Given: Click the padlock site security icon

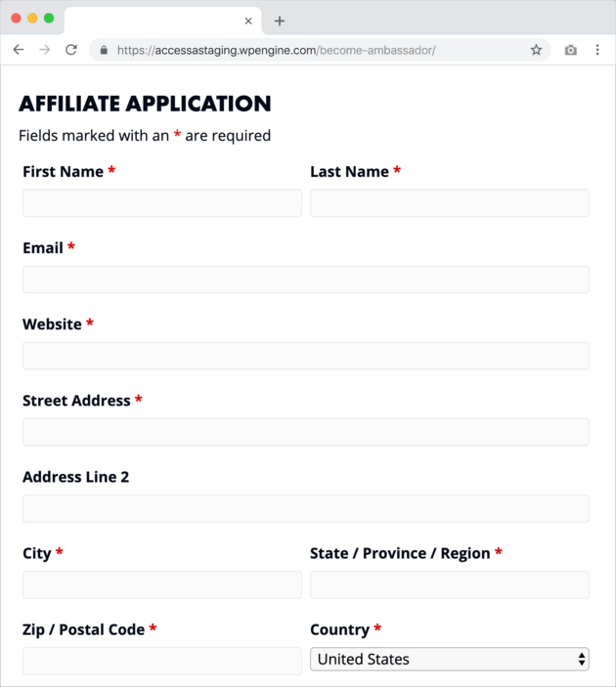Looking at the screenshot, I should (104, 50).
